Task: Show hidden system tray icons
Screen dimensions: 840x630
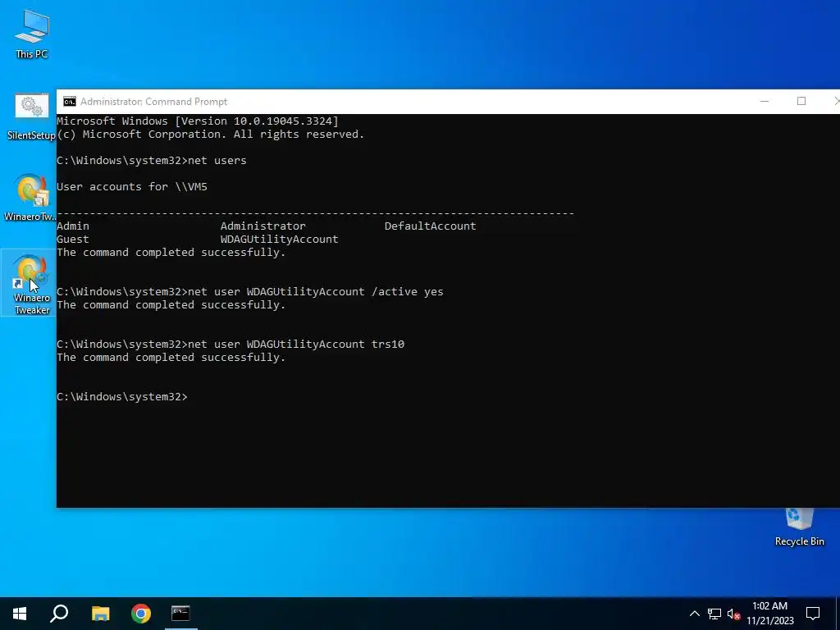Action: pyautogui.click(x=694, y=614)
